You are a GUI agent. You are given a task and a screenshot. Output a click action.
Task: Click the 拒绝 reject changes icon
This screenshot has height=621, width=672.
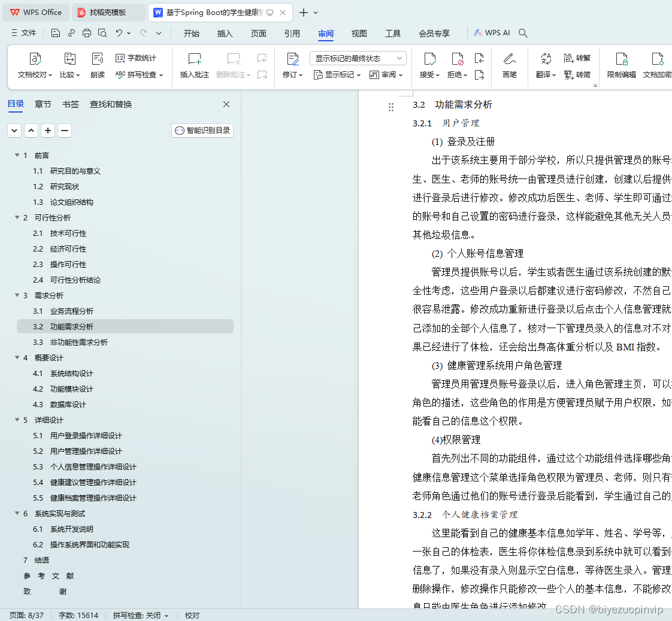click(x=458, y=59)
